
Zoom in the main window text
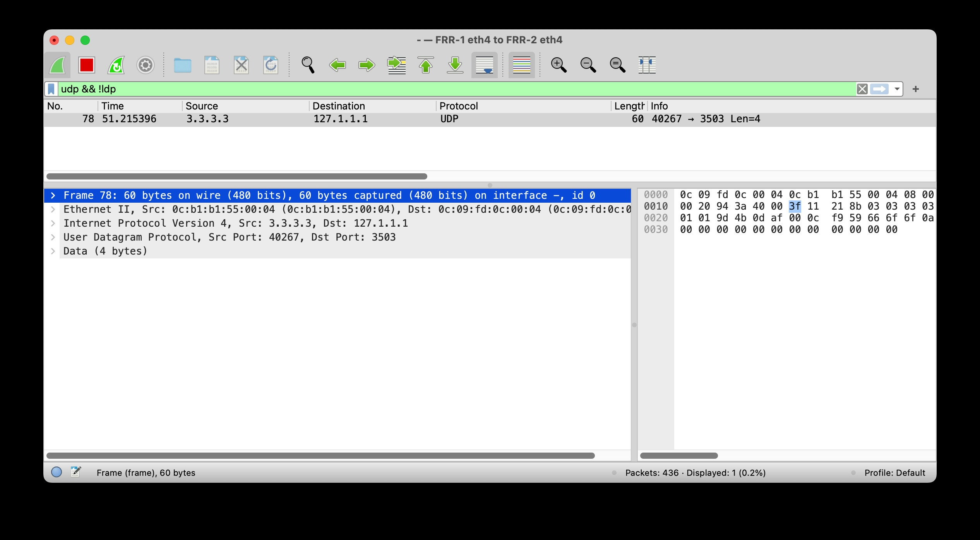pyautogui.click(x=559, y=65)
